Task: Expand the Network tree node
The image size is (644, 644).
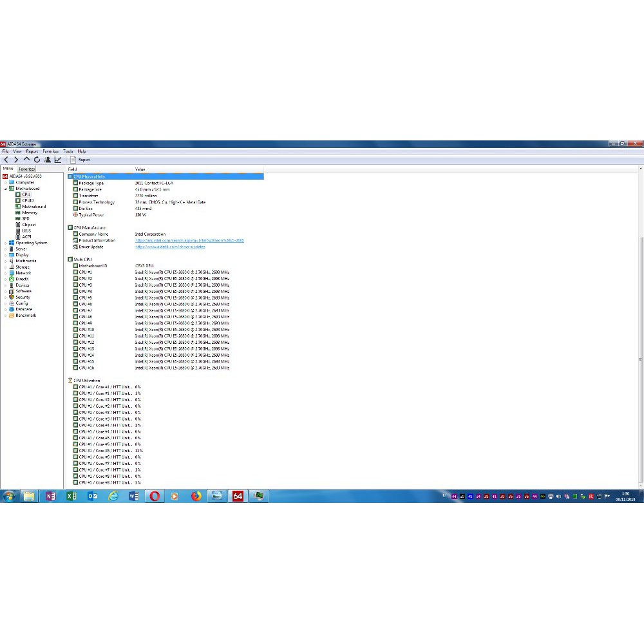Action: pos(5,273)
